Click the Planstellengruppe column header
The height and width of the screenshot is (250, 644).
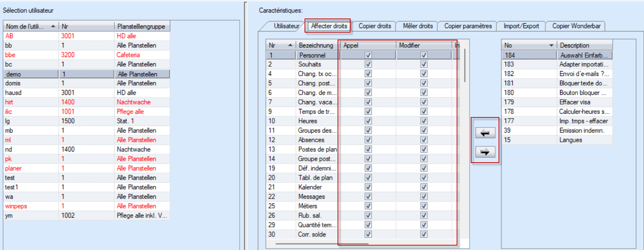141,26
